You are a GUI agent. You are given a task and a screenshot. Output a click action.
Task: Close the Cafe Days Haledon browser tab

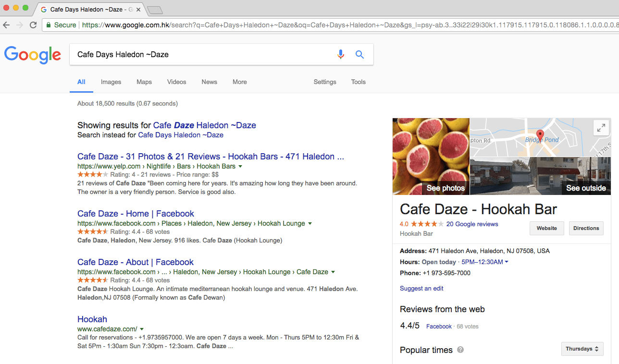[138, 9]
